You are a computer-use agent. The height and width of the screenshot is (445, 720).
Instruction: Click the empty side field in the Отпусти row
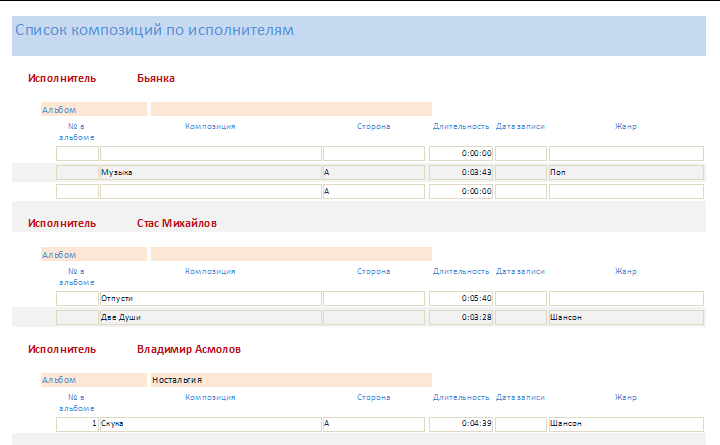point(374,298)
